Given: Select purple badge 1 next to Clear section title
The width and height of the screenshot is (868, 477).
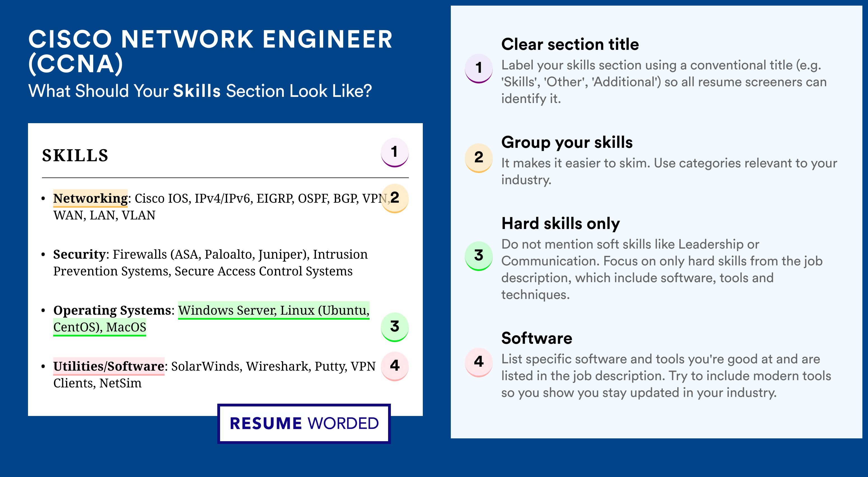Looking at the screenshot, I should click(479, 68).
